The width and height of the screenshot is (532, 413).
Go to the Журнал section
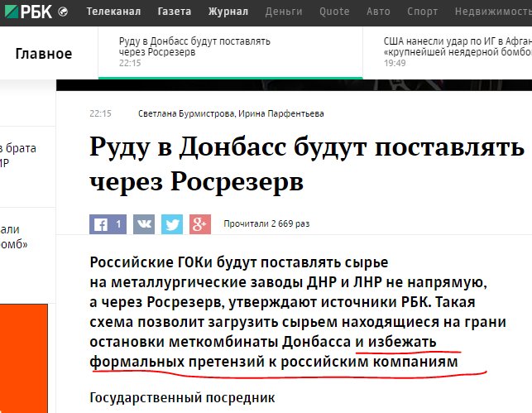coord(228,12)
